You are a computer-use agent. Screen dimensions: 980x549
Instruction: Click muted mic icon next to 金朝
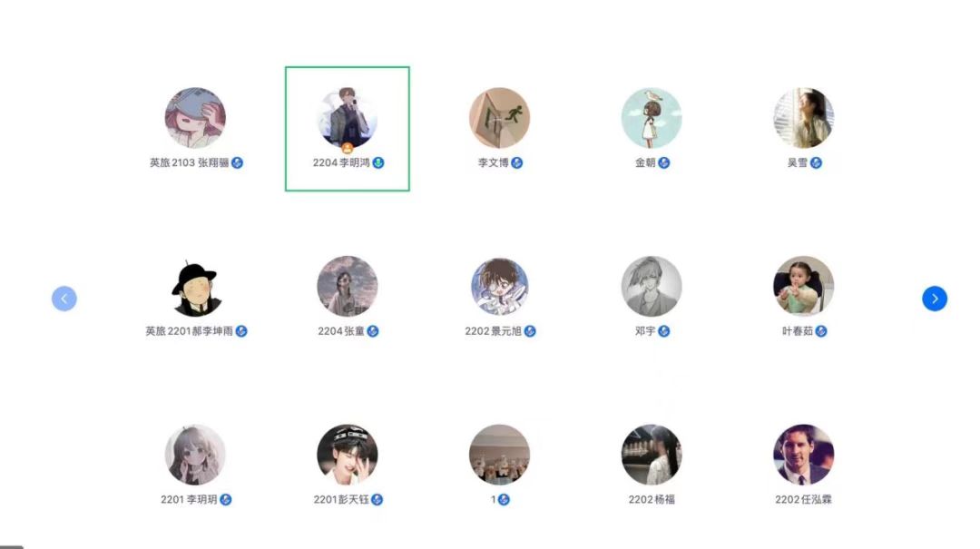pyautogui.click(x=663, y=162)
